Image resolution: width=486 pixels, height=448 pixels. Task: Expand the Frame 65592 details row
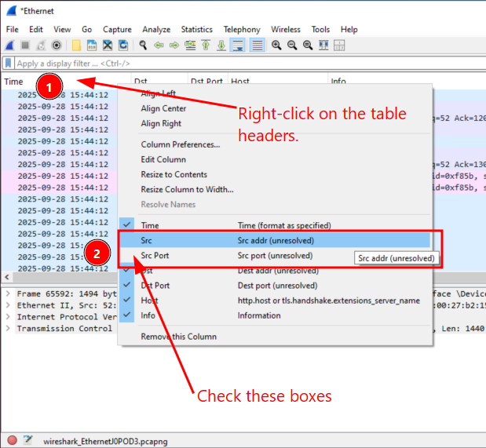pyautogui.click(x=8, y=293)
